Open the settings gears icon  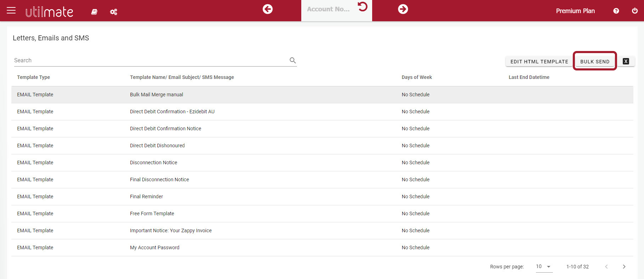[x=113, y=12]
